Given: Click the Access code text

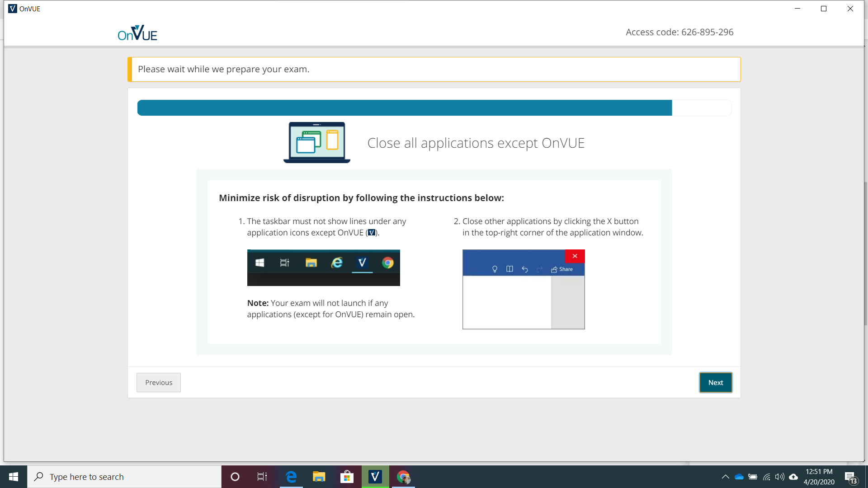Looking at the screenshot, I should pos(679,32).
